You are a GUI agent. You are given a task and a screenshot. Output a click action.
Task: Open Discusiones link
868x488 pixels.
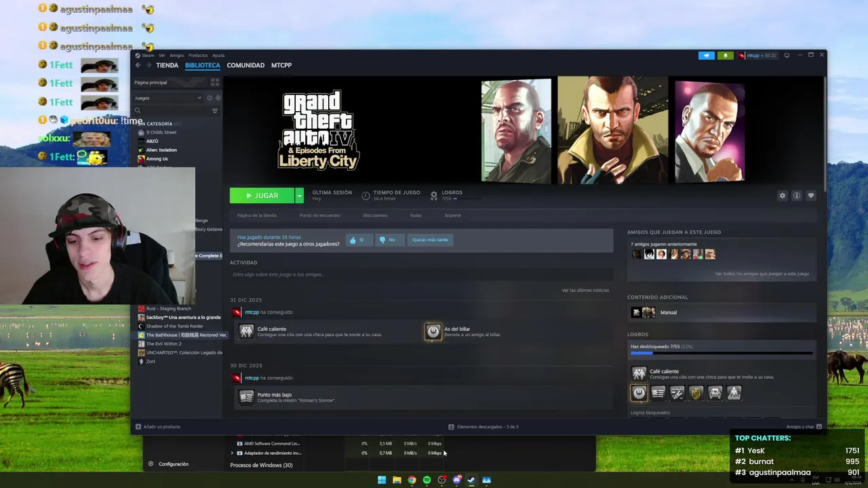point(375,216)
